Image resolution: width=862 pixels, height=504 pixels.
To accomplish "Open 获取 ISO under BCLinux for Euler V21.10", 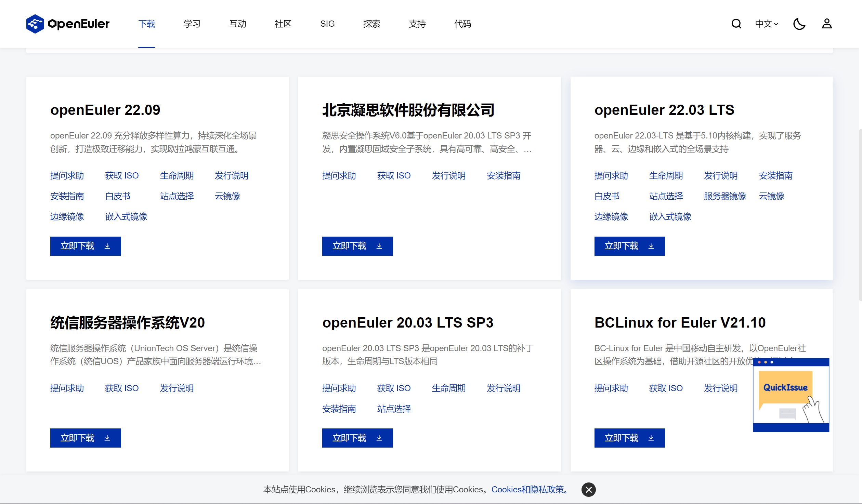I will point(666,388).
